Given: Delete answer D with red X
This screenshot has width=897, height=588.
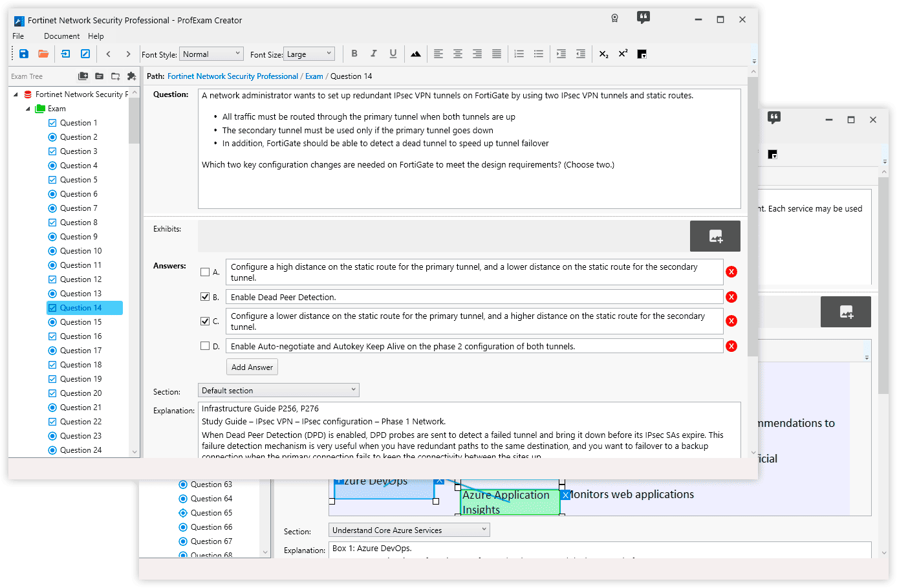Looking at the screenshot, I should click(x=731, y=346).
